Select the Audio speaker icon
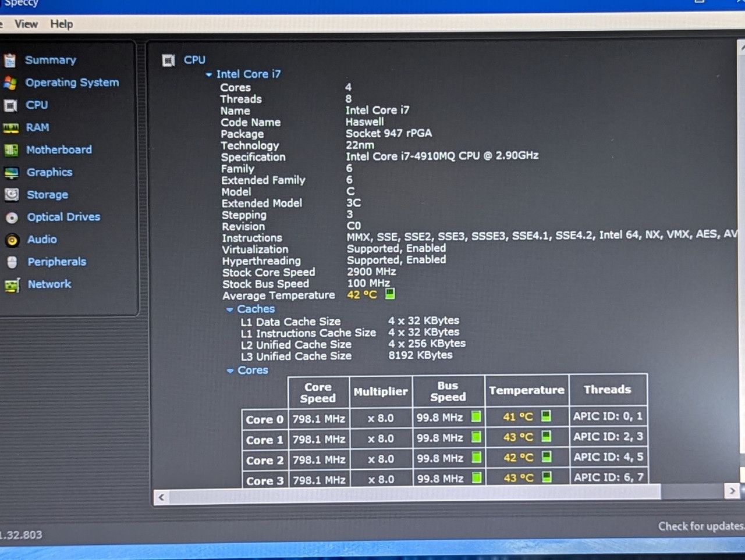This screenshot has width=745, height=560. [x=13, y=240]
